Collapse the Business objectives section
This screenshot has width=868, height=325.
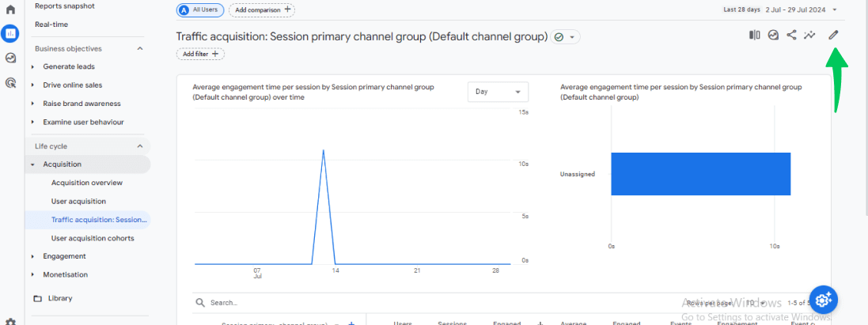coord(140,49)
